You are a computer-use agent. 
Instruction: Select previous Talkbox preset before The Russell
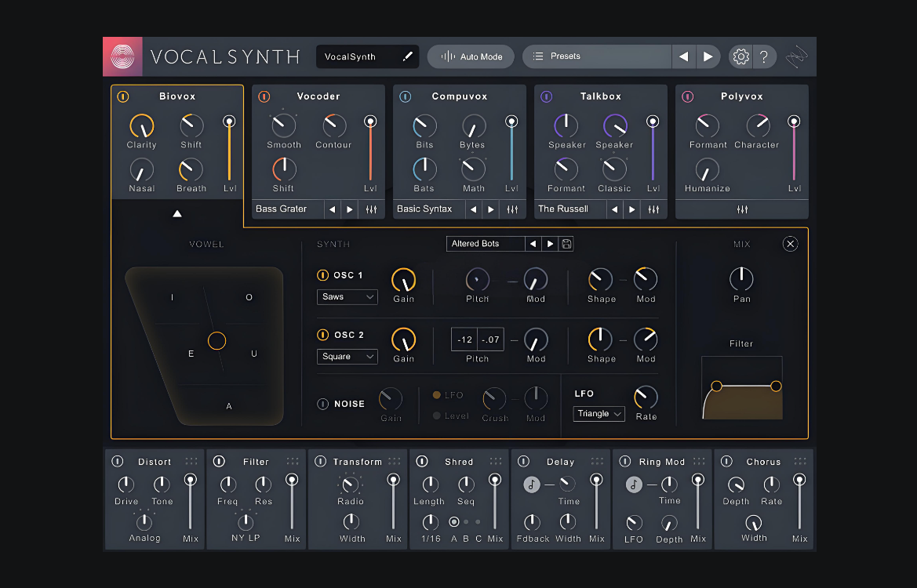click(x=615, y=209)
